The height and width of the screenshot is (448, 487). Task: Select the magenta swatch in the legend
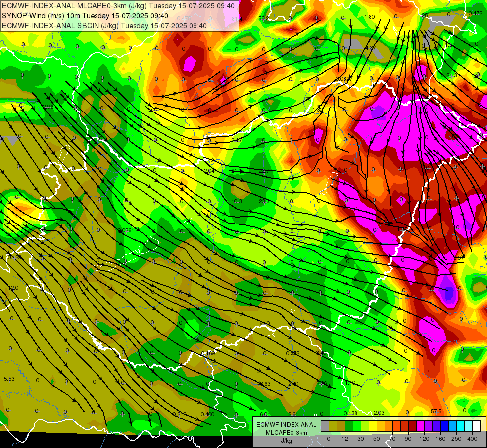click(421, 426)
